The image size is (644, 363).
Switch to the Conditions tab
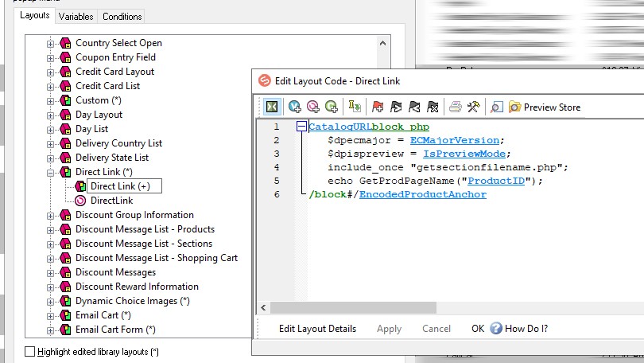pos(122,16)
